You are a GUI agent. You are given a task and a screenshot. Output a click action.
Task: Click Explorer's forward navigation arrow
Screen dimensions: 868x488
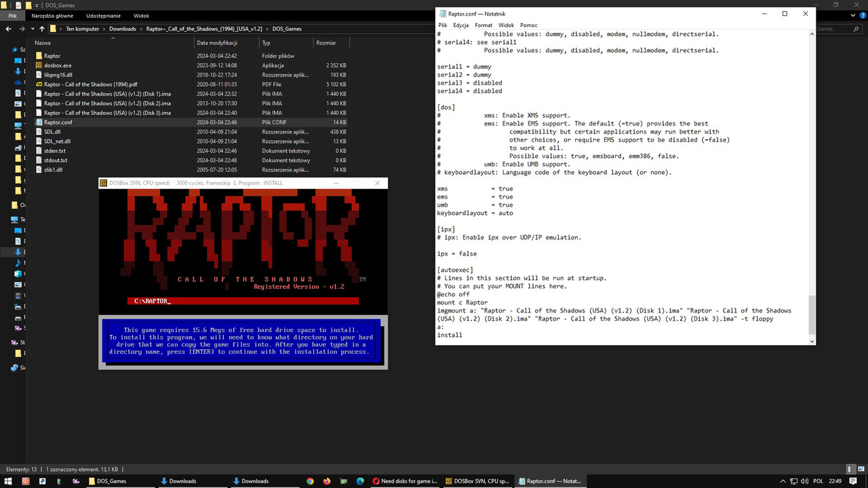pyautogui.click(x=22, y=29)
